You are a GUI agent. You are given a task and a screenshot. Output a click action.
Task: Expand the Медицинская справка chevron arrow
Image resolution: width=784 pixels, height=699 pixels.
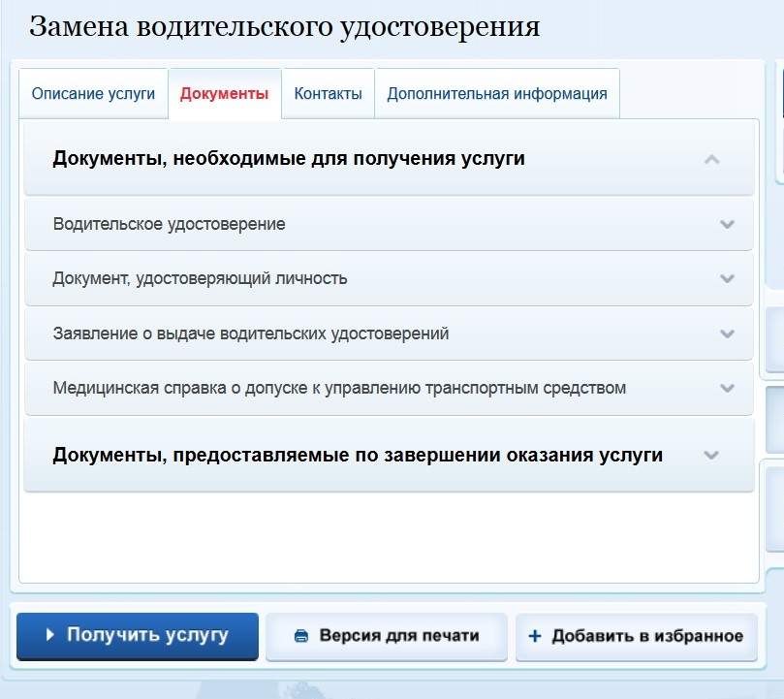tap(728, 388)
